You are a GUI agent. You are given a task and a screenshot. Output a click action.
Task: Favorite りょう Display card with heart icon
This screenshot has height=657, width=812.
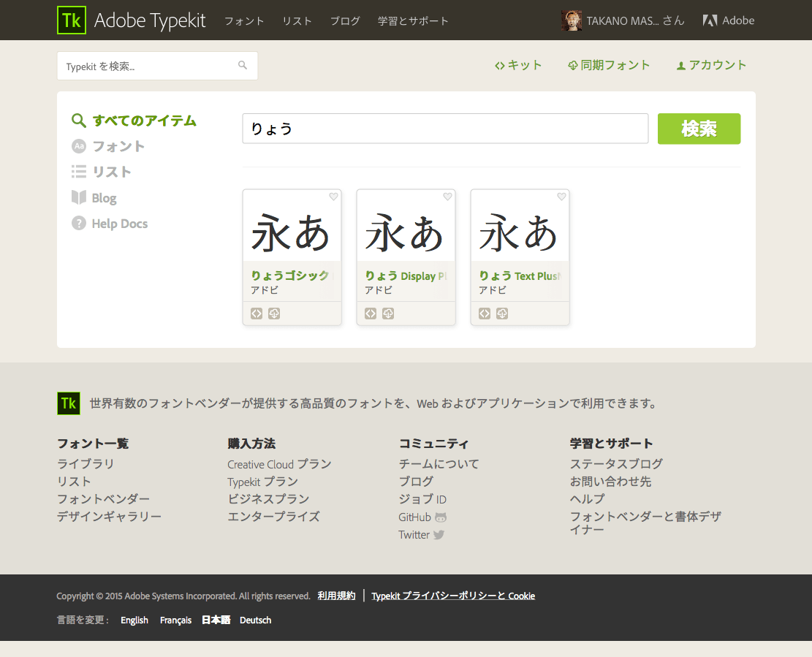pos(447,197)
